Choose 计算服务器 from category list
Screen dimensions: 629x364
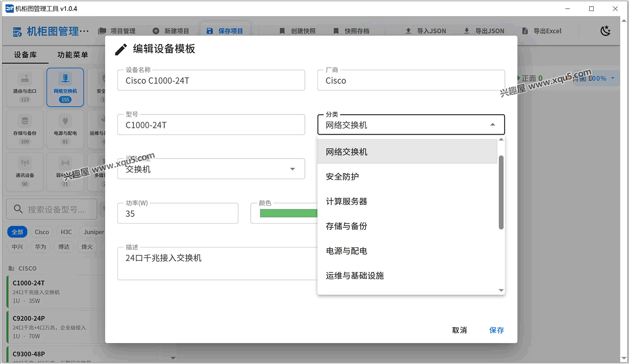click(407, 201)
